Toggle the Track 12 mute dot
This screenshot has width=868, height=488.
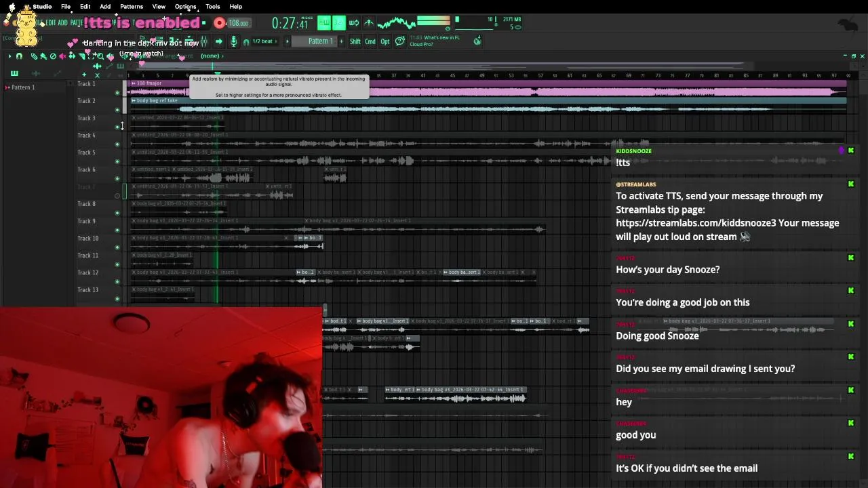(x=117, y=281)
